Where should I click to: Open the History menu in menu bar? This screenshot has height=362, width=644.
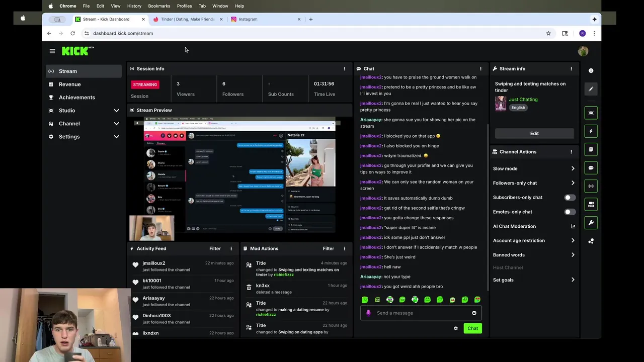(x=134, y=6)
